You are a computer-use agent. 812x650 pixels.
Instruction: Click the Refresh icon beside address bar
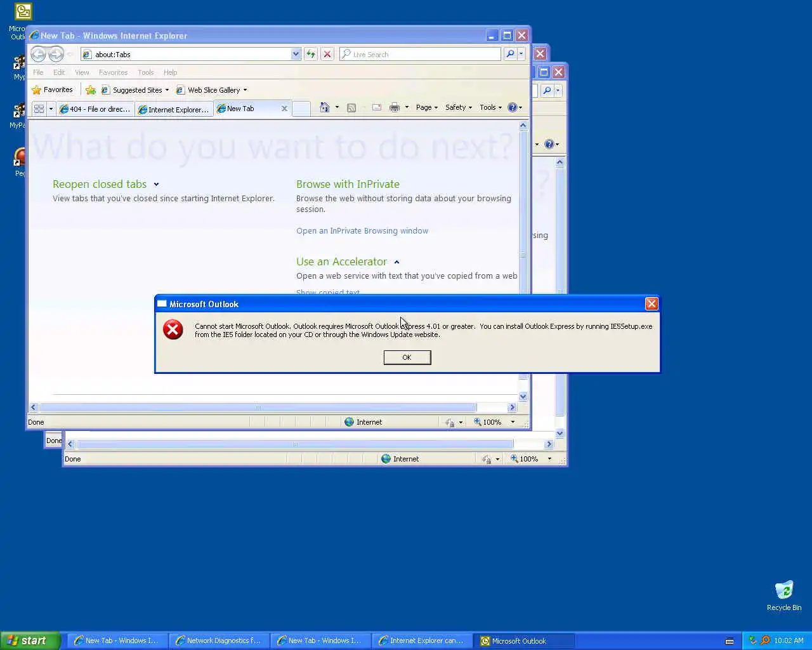coord(311,54)
